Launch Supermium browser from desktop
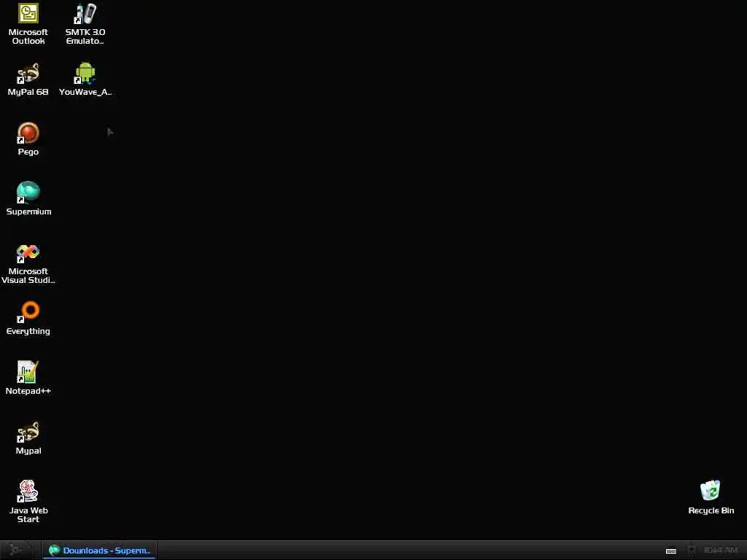The width and height of the screenshot is (747, 560). [x=28, y=198]
